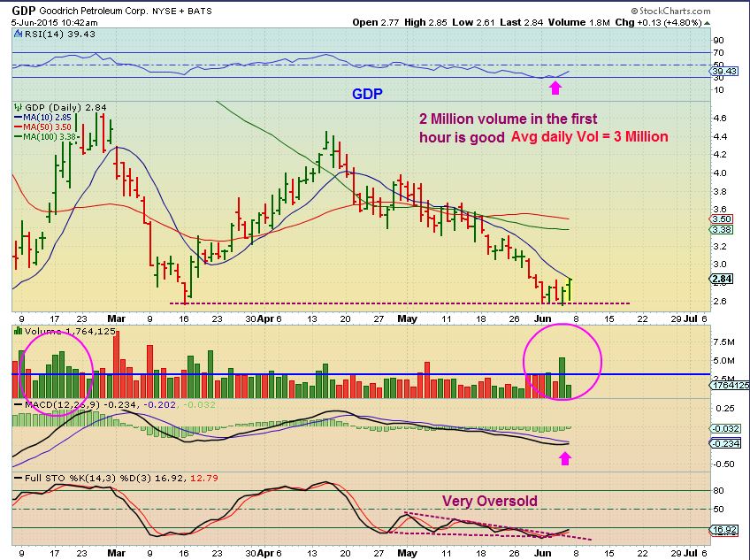Click the -0.50 MACD axis label
Viewport: 750px width, 560px height.
click(723, 464)
